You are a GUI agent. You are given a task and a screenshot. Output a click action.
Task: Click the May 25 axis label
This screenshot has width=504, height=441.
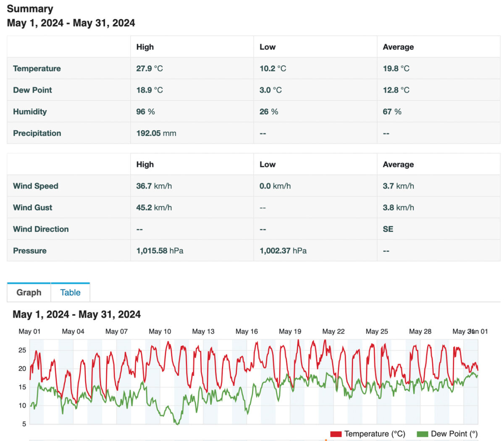click(x=377, y=331)
